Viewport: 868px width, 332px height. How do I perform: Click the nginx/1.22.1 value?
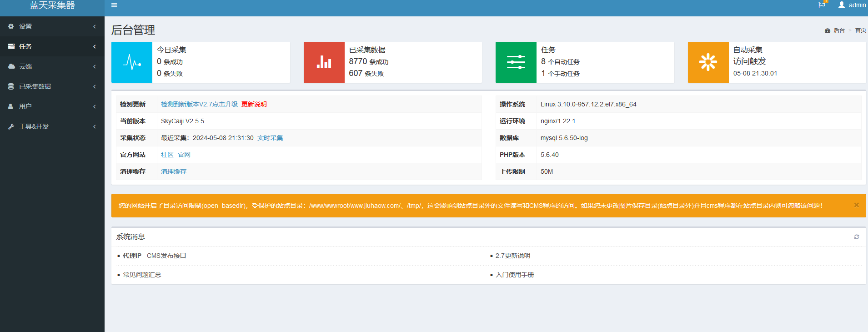[558, 121]
